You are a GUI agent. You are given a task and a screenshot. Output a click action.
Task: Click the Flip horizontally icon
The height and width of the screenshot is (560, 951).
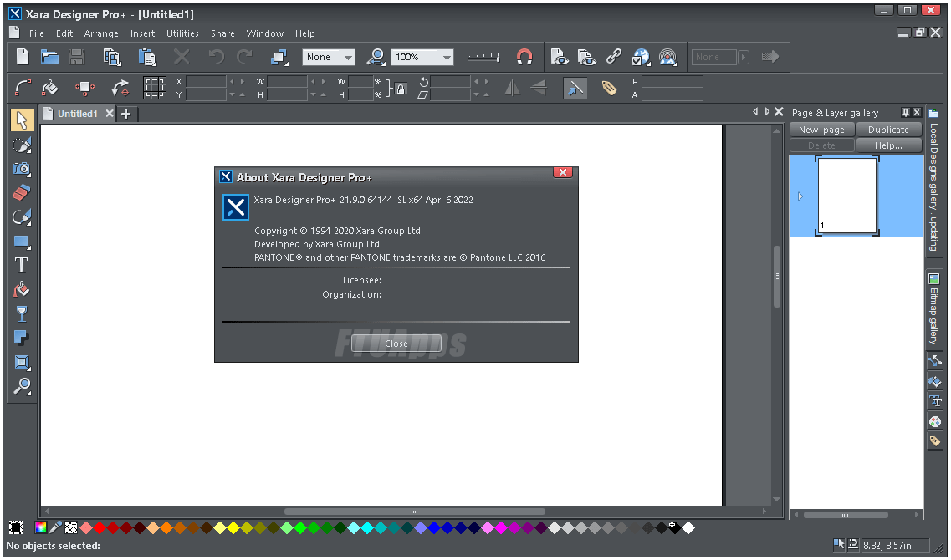513,89
